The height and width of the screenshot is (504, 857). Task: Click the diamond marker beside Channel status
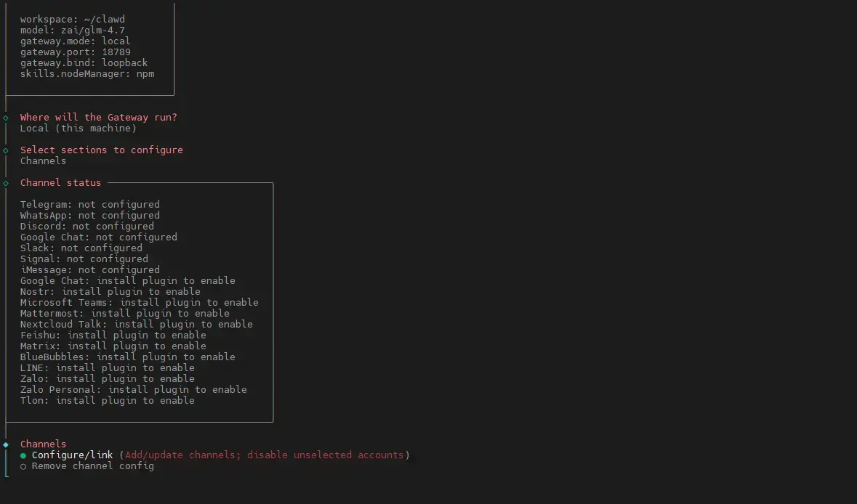coord(6,183)
